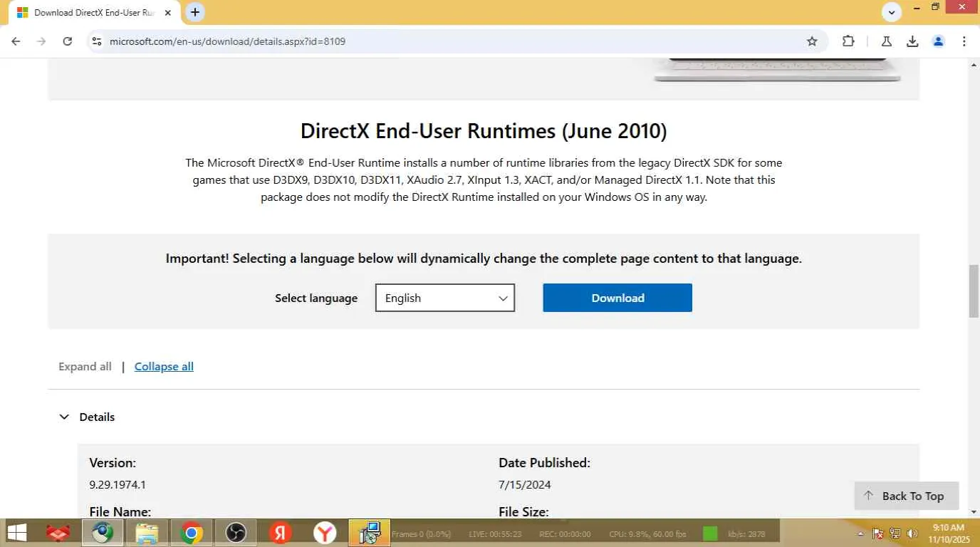Viewport: 980px width, 547px height.
Task: Show browser downloads
Action: pos(912,41)
